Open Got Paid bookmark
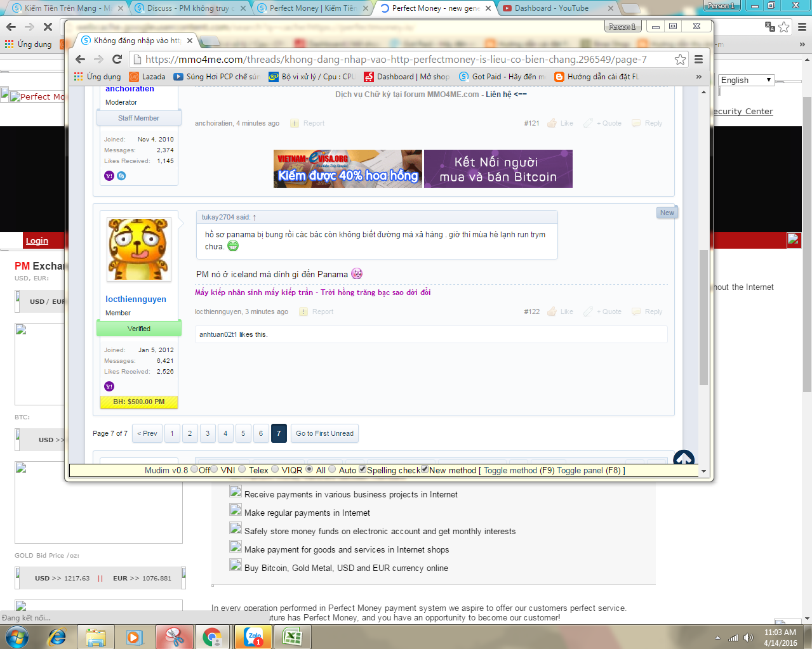Viewport: 812px width, 649px height. pyautogui.click(x=502, y=76)
